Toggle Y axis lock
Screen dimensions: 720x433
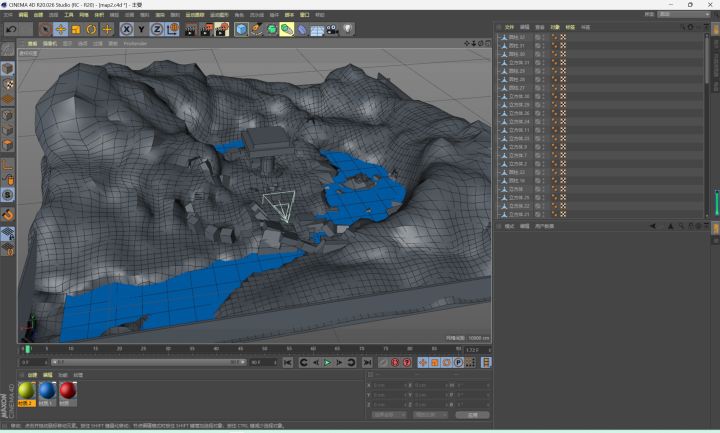(141, 29)
